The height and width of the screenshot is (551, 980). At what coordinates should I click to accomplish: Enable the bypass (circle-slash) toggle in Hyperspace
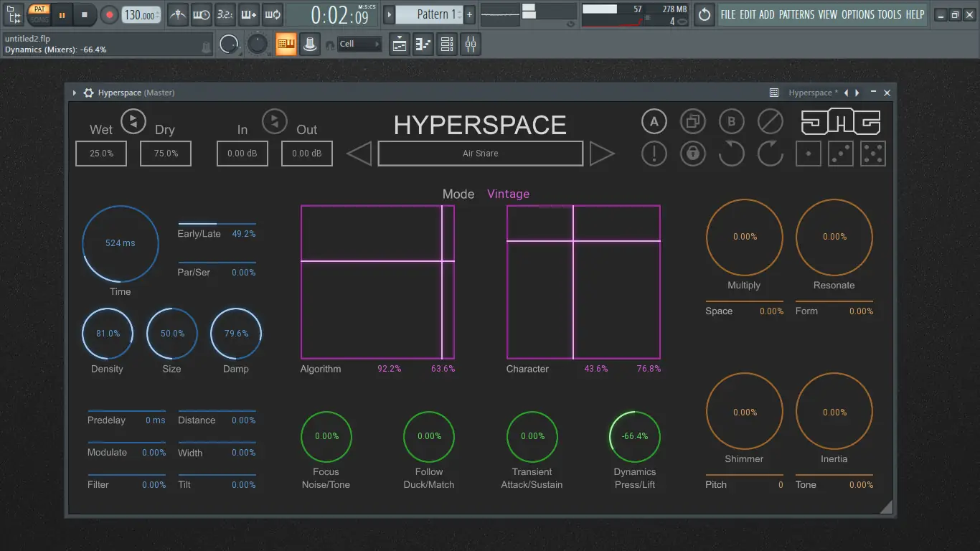(770, 121)
